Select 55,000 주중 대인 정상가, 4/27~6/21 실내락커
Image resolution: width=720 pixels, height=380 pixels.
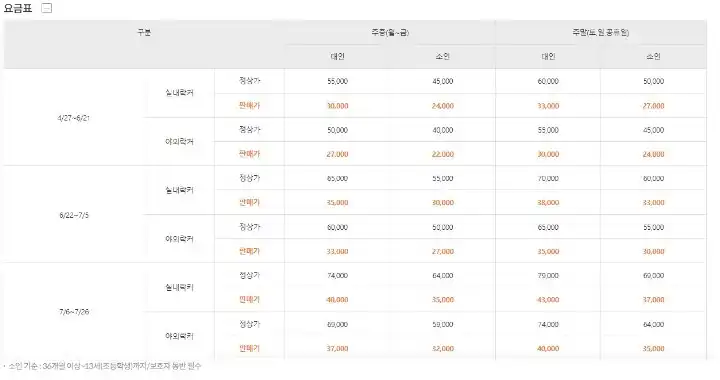[x=338, y=81]
